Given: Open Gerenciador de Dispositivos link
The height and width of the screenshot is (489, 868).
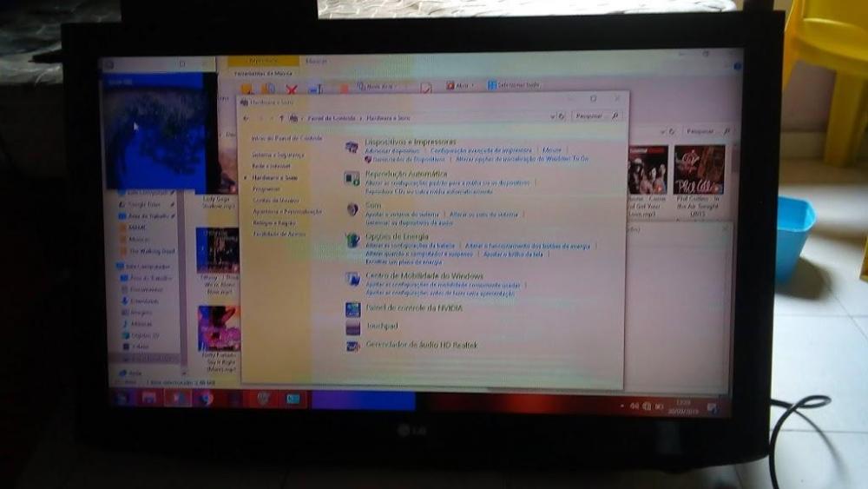Looking at the screenshot, I should click(x=409, y=160).
